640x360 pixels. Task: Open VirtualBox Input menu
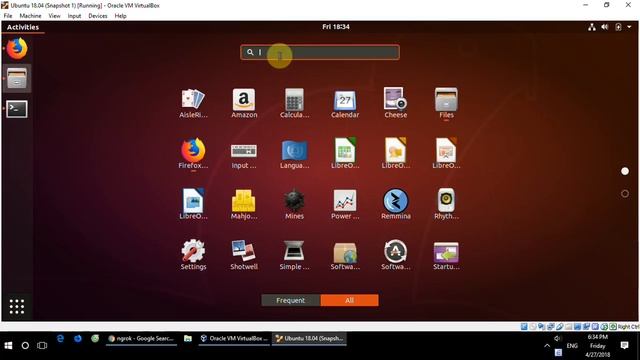coord(74,16)
